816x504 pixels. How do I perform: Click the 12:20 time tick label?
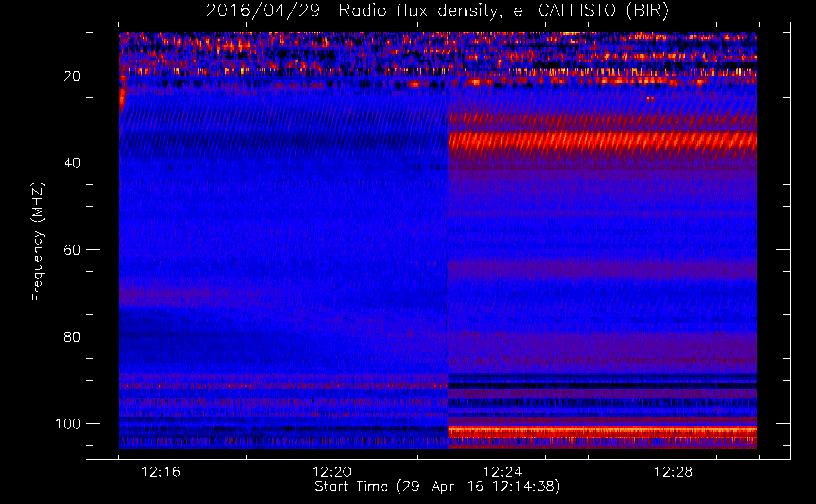pos(332,472)
